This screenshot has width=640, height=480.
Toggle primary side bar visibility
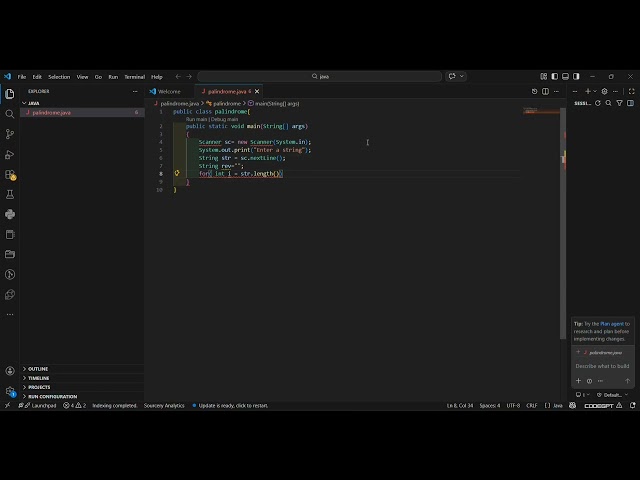click(x=554, y=76)
